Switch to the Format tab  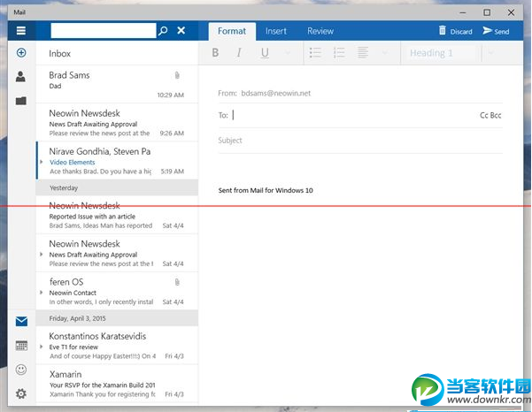tap(232, 31)
